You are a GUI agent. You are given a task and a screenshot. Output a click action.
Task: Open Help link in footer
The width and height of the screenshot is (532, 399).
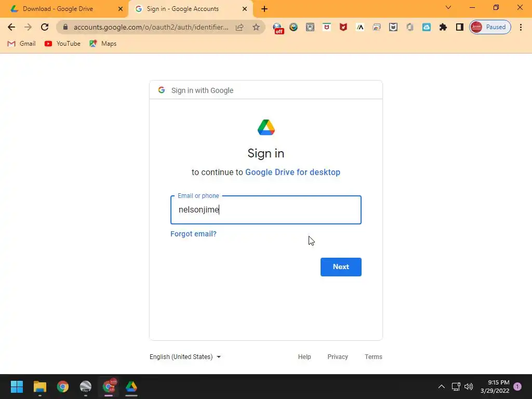coord(304,356)
